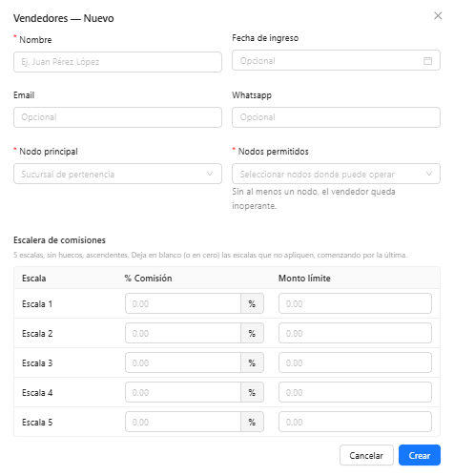Screen dimensions: 454x476
Task: Click Escala 4 commission percentage field
Action: (183, 392)
